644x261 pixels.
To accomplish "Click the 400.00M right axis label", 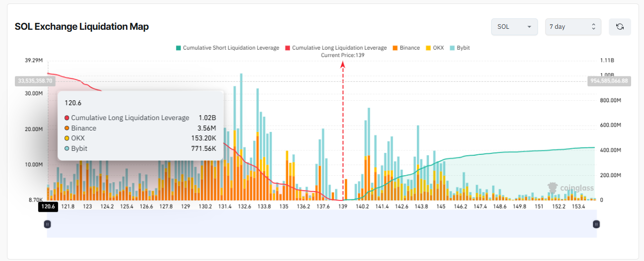I will (x=610, y=150).
